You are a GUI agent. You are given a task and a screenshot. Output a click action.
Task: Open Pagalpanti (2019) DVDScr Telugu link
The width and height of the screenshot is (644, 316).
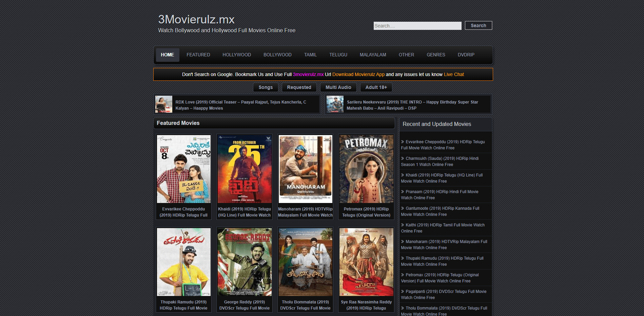(444, 295)
